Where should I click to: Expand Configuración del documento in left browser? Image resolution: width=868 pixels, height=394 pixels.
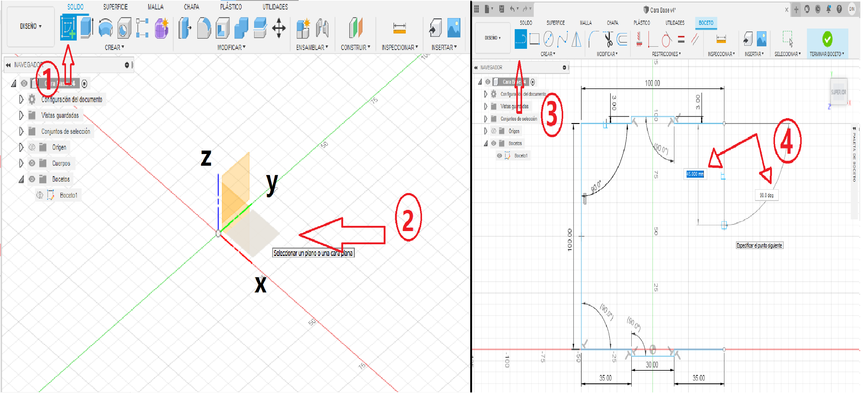click(x=21, y=99)
